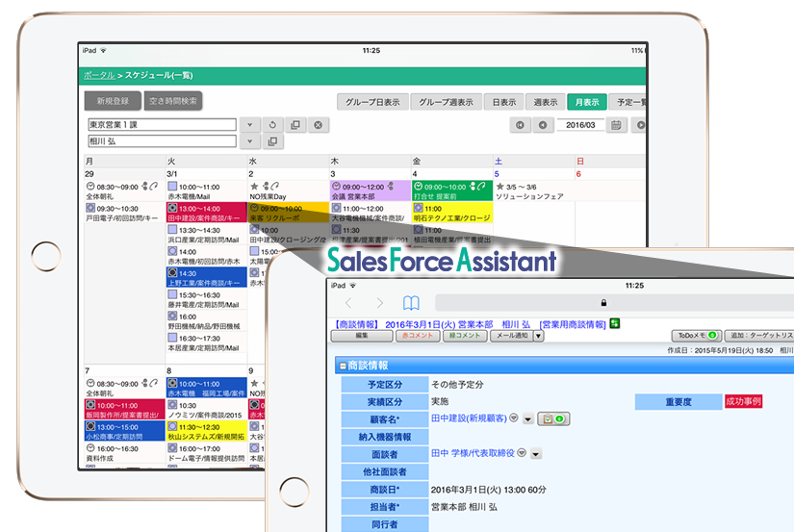Open 田中建設(新規顧客) customer link
The image size is (794, 532).
(x=469, y=418)
